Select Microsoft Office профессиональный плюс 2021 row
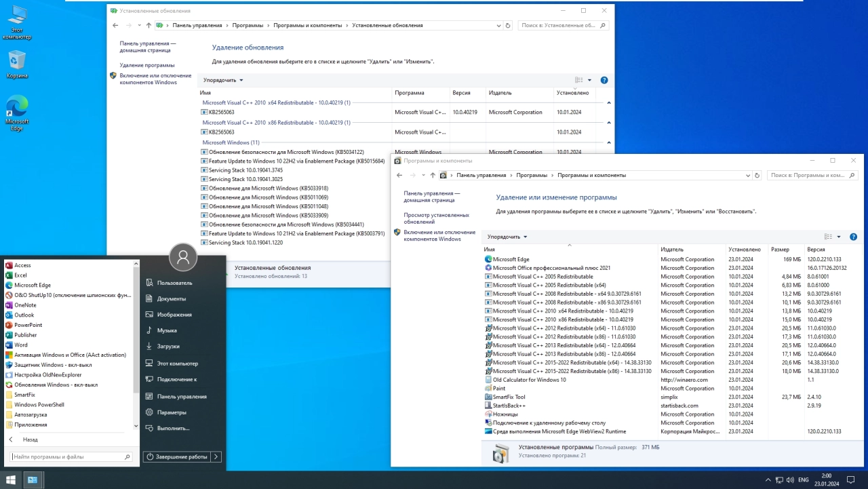The height and width of the screenshot is (489, 868). [x=671, y=268]
